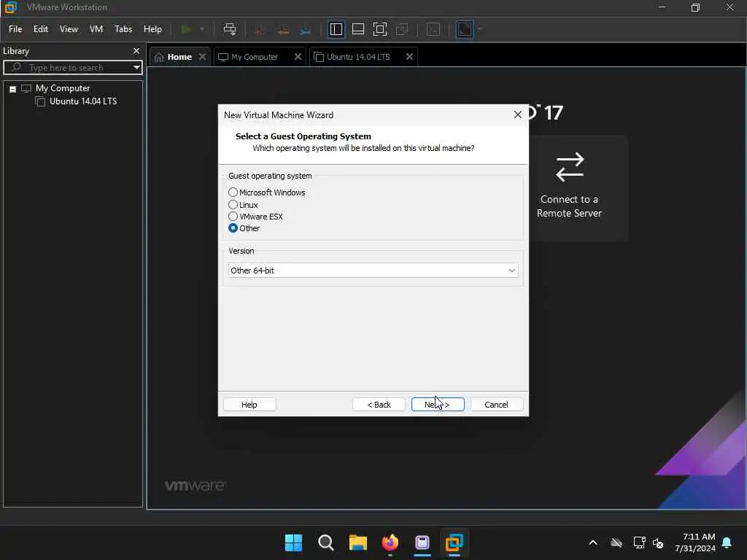
Task: Click the network tray icon
Action: (639, 542)
